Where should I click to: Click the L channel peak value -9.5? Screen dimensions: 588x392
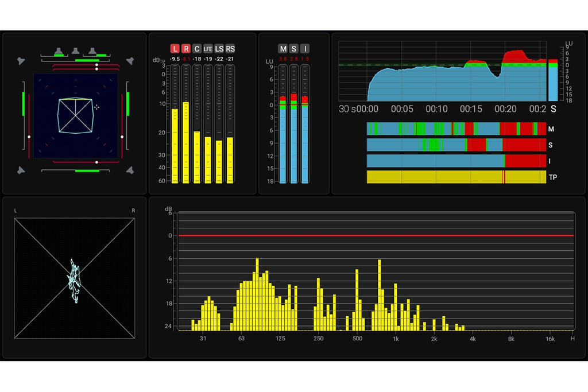tap(175, 59)
